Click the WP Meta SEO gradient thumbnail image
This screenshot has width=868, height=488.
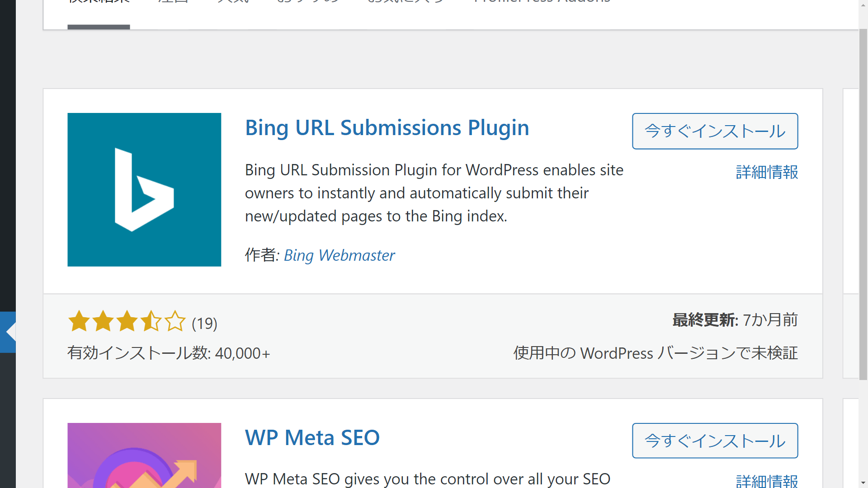pyautogui.click(x=144, y=455)
